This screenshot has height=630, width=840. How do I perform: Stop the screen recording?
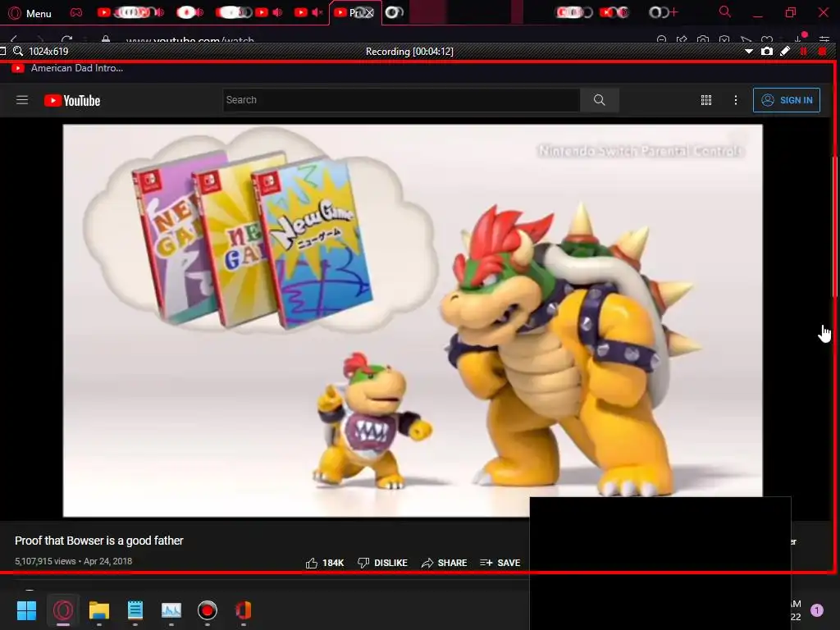click(822, 52)
